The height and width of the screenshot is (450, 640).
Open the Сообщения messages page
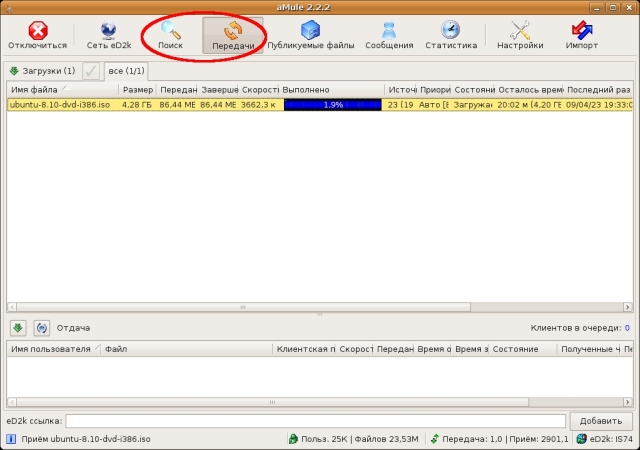tap(389, 34)
